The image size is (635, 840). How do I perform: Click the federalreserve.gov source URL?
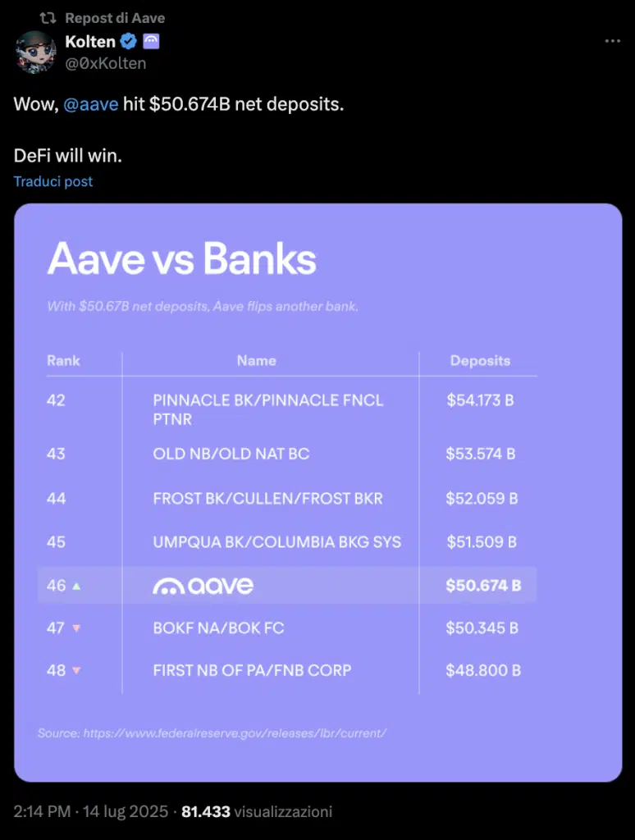pos(234,733)
